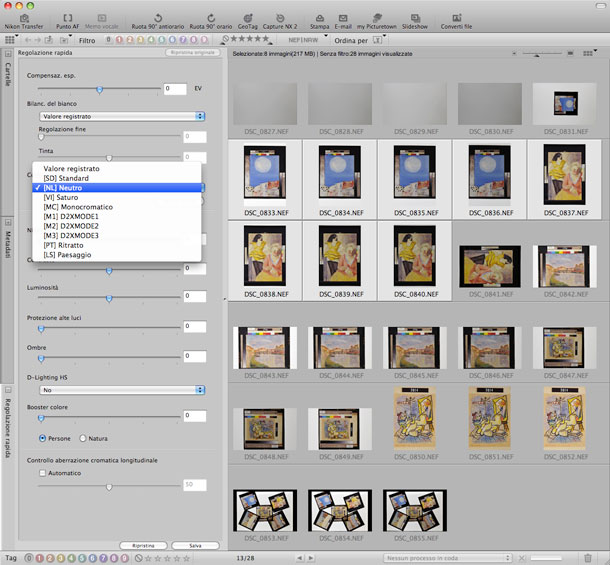
Task: Filter by label 4 green tag
Action: tap(151, 40)
